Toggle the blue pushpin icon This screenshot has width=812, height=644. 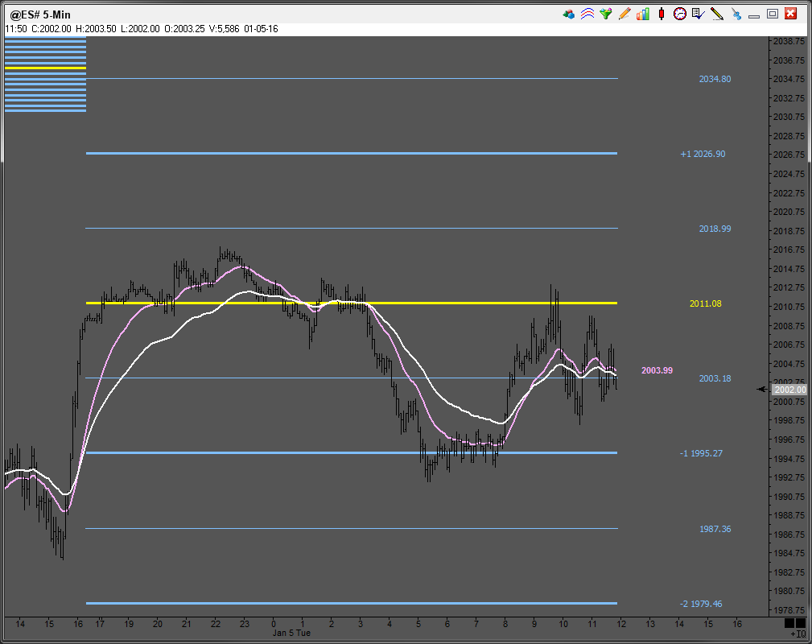(x=736, y=14)
